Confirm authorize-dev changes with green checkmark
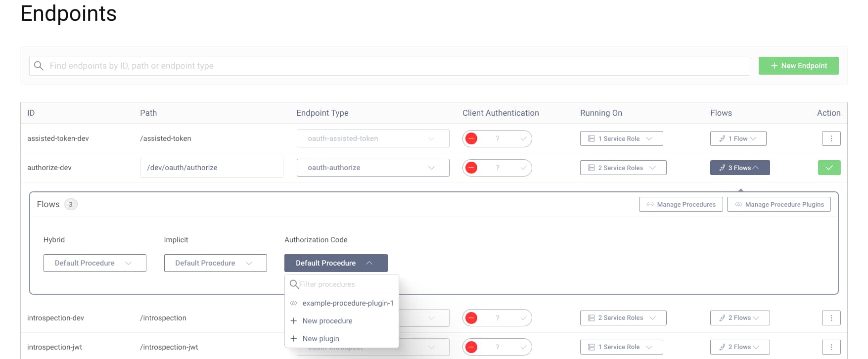Viewport: 868px width, 359px height. click(829, 168)
